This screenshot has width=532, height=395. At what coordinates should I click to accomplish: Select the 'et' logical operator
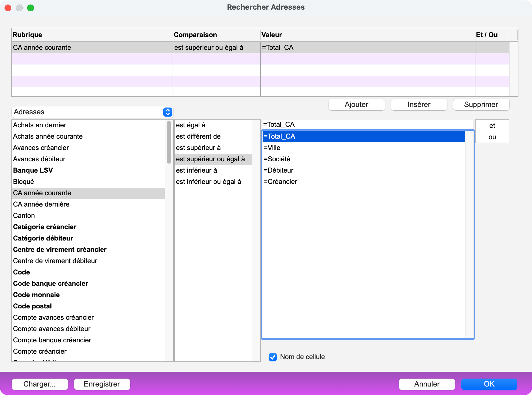[x=492, y=126]
